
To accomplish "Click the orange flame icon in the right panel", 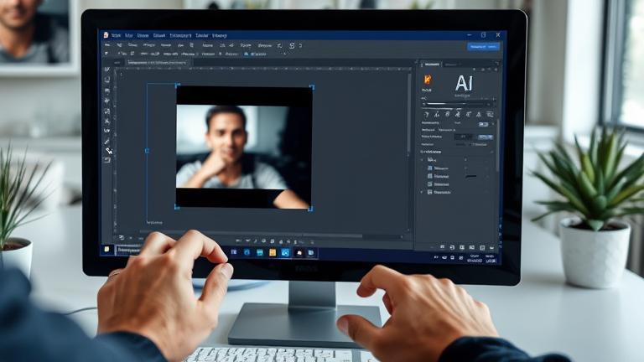I will coord(428,80).
